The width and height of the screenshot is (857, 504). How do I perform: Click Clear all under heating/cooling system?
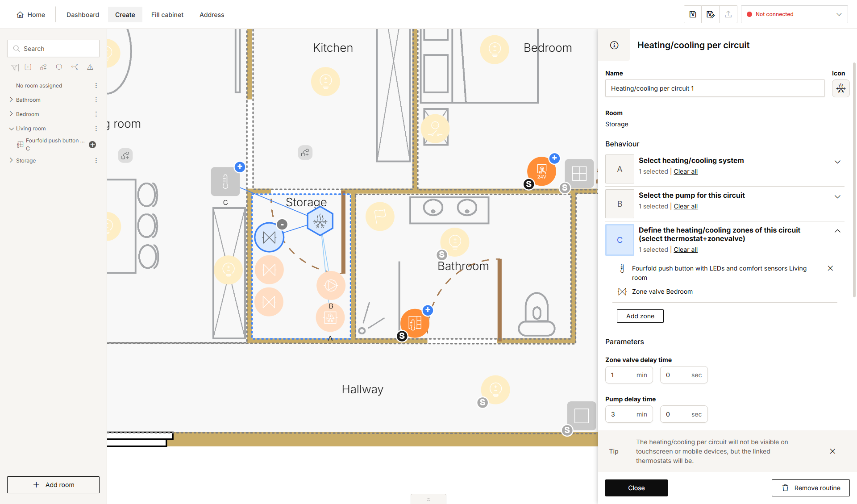686,171
